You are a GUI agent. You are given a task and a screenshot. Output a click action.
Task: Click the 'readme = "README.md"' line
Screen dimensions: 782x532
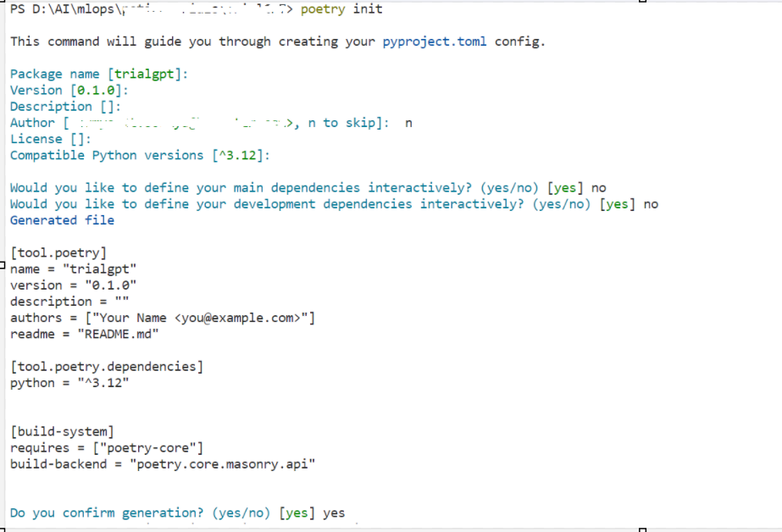(x=84, y=334)
